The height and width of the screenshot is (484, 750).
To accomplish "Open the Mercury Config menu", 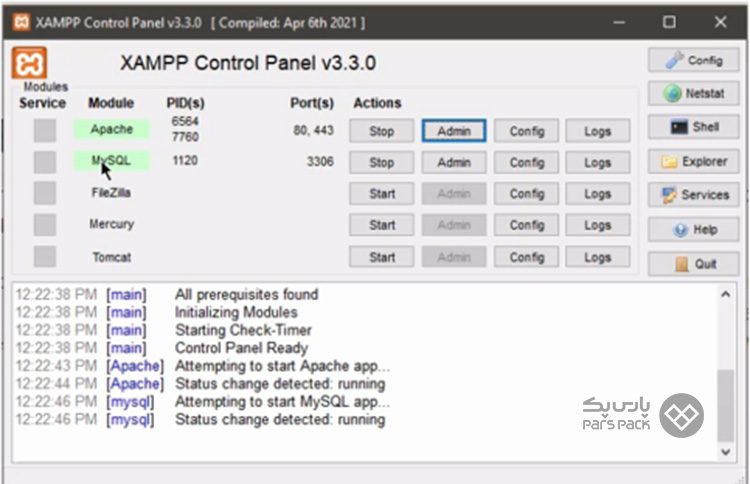I will tap(527, 225).
